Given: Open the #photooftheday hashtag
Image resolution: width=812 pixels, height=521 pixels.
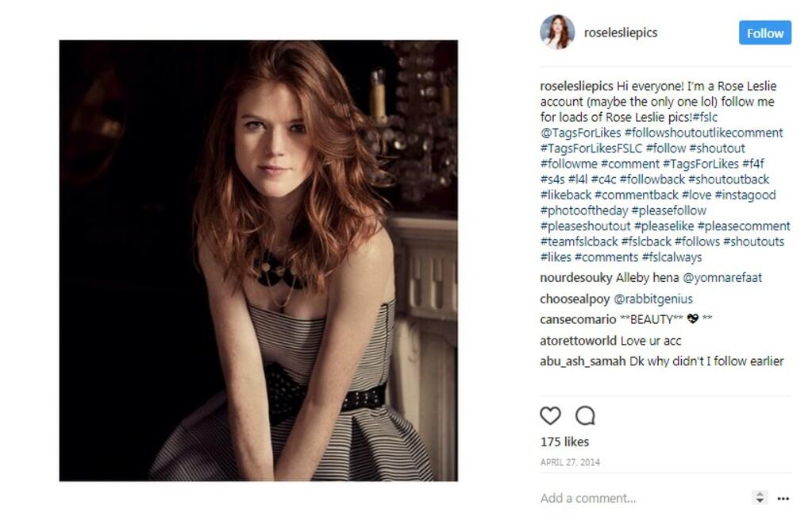Looking at the screenshot, I should [x=584, y=211].
